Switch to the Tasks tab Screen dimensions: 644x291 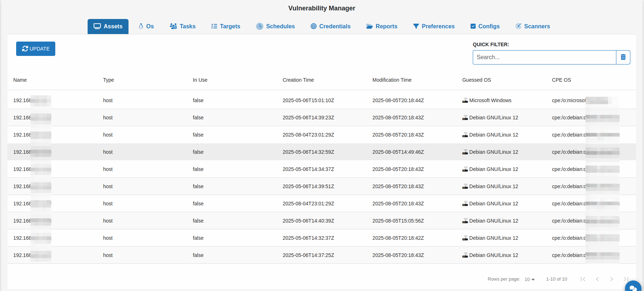(183, 27)
